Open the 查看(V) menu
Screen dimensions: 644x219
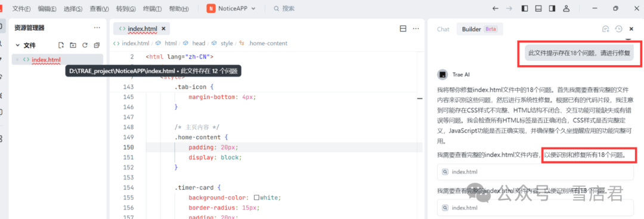click(99, 8)
